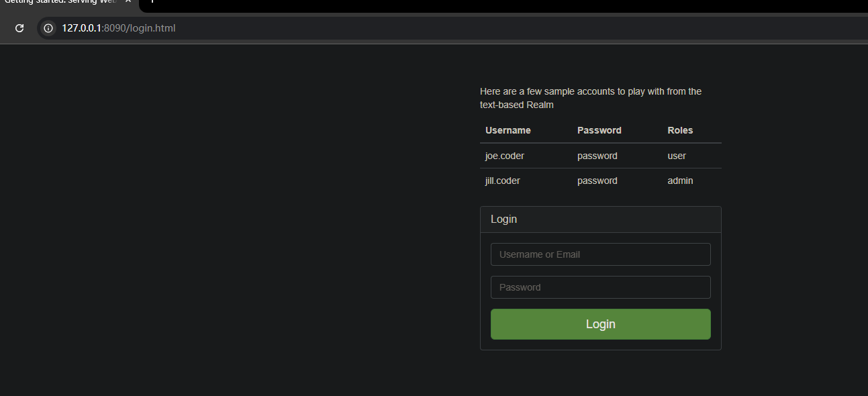Click the Username column header
Screen dimensions: 868x396
[x=508, y=130]
